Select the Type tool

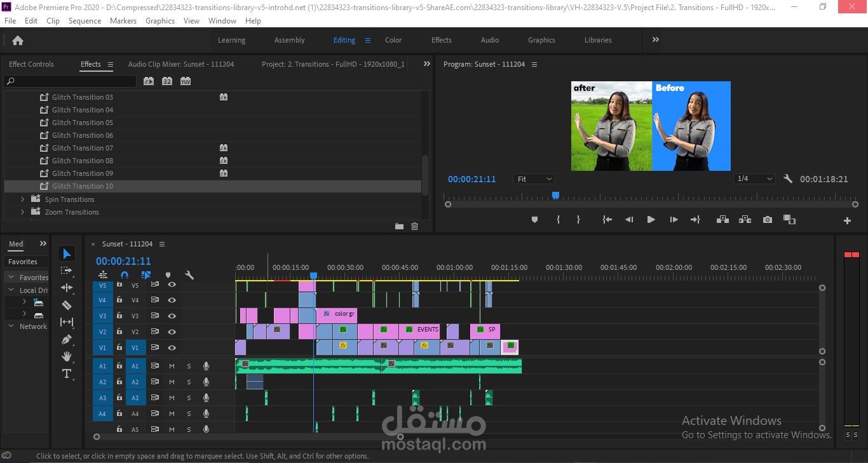[67, 373]
